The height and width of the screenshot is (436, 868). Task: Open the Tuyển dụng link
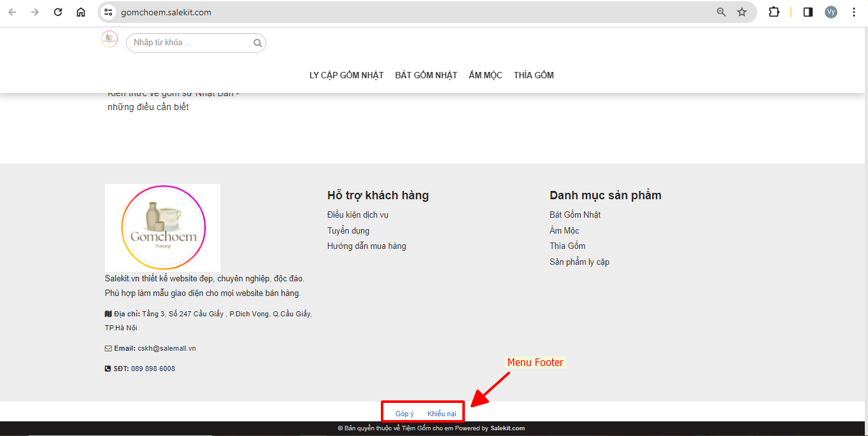(x=348, y=230)
